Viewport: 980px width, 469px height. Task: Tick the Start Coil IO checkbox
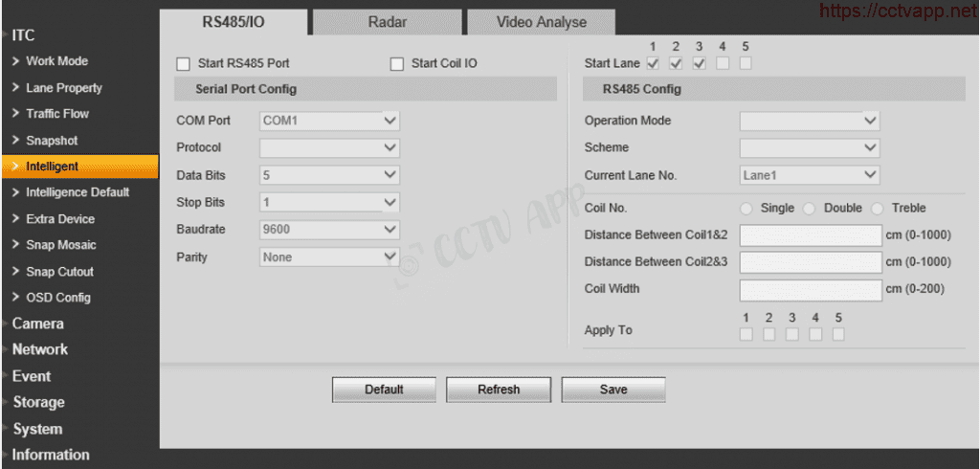pos(397,64)
